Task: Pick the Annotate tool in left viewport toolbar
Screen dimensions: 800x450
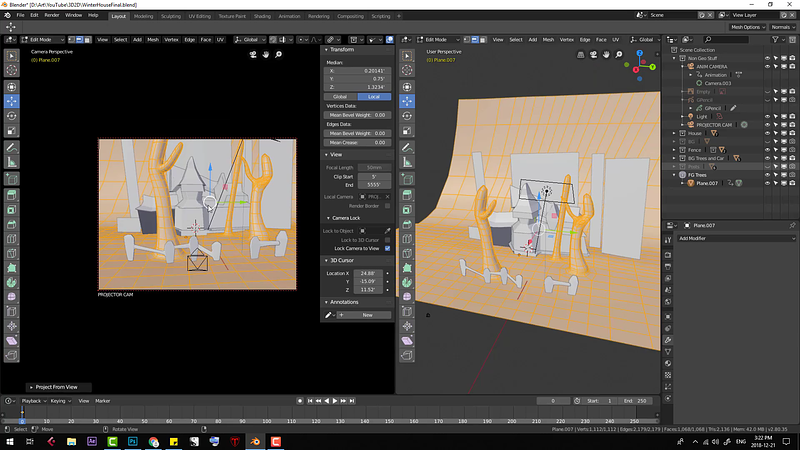Action: [x=11, y=148]
